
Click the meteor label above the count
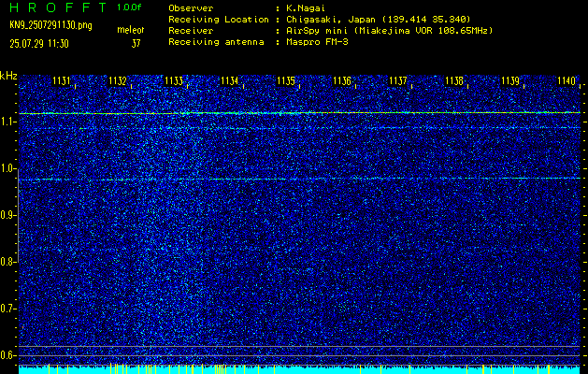[131, 31]
